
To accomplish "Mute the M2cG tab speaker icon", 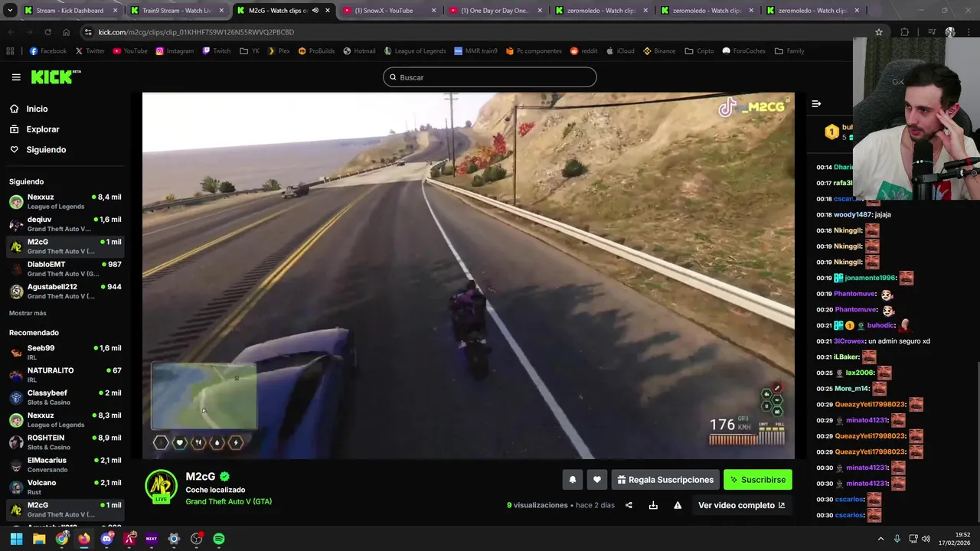I will coord(315,11).
